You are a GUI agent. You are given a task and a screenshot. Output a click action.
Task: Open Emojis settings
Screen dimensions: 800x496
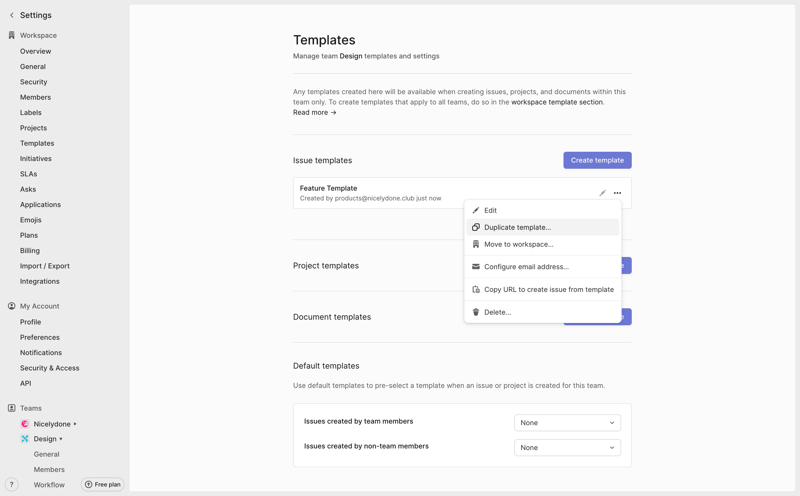tap(31, 220)
